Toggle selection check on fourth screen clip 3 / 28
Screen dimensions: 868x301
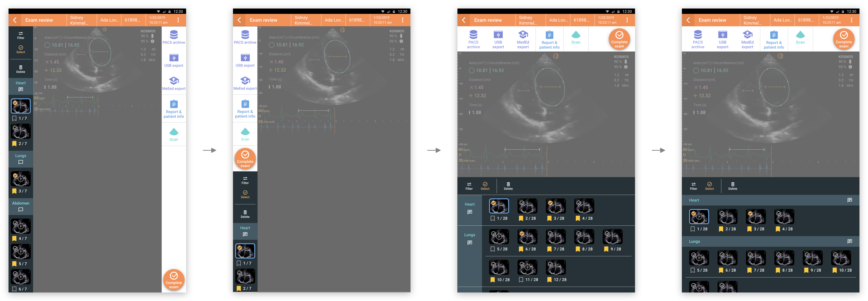pos(750,214)
